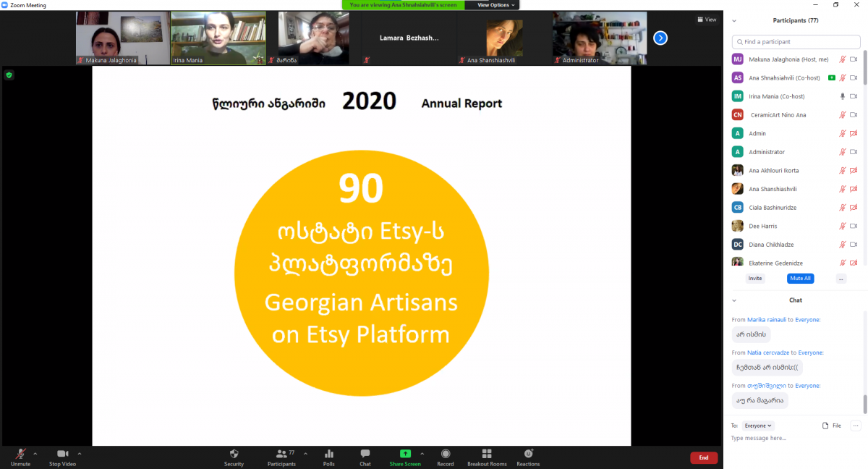Switch layout using the View menu
Image resolution: width=868 pixels, height=469 pixels.
coord(707,20)
